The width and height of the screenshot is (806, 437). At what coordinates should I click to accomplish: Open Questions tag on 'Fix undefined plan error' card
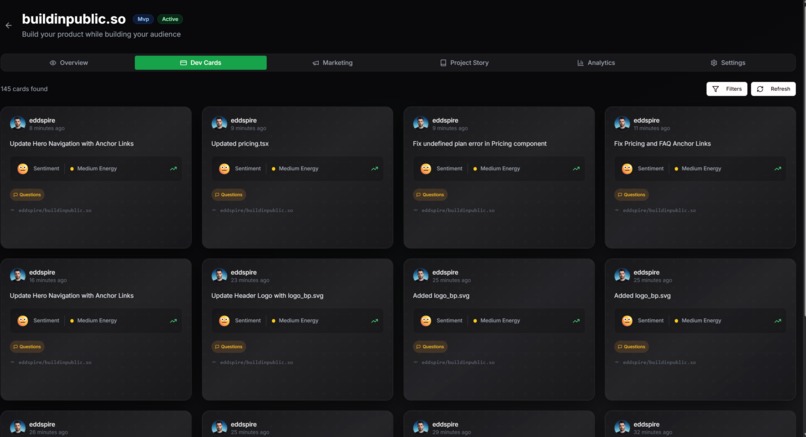coord(430,195)
